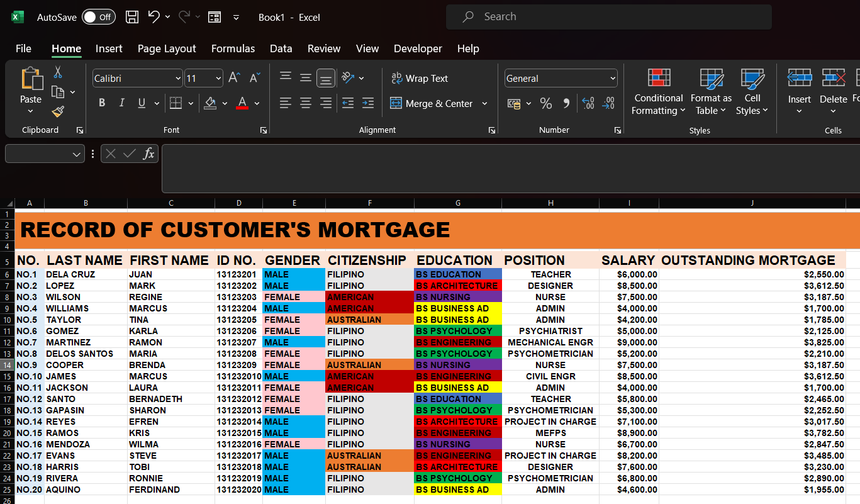Screen dimensions: 860x504
Task: Open font color palette arrow
Action: pyautogui.click(x=257, y=103)
